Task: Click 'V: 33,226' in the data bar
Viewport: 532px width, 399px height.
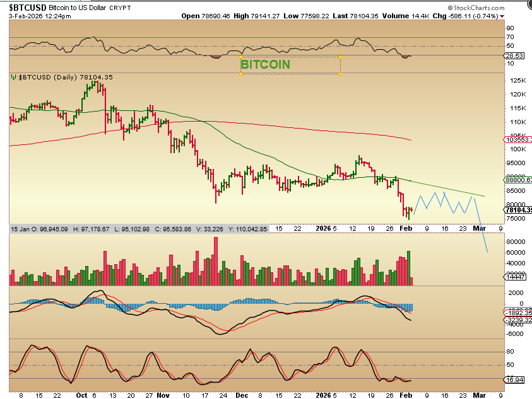Action: click(210, 229)
